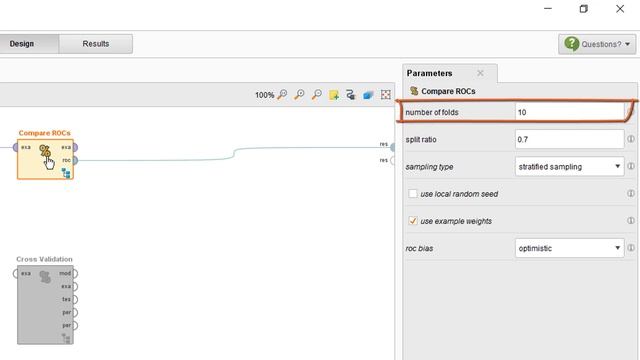Select the Compare ROCs operator percent icon
The width and height of the screenshot is (640, 360).
pyautogui.click(x=44, y=151)
